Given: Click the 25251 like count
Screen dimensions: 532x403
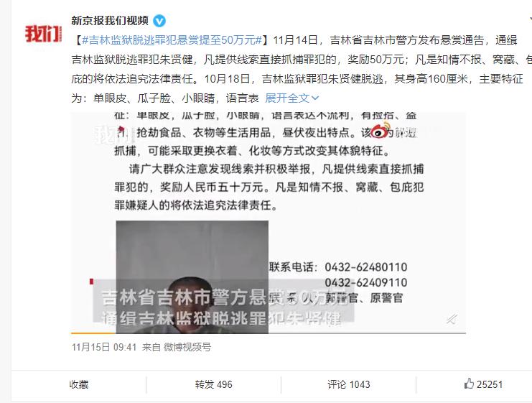Looking at the screenshot, I should [x=489, y=384].
